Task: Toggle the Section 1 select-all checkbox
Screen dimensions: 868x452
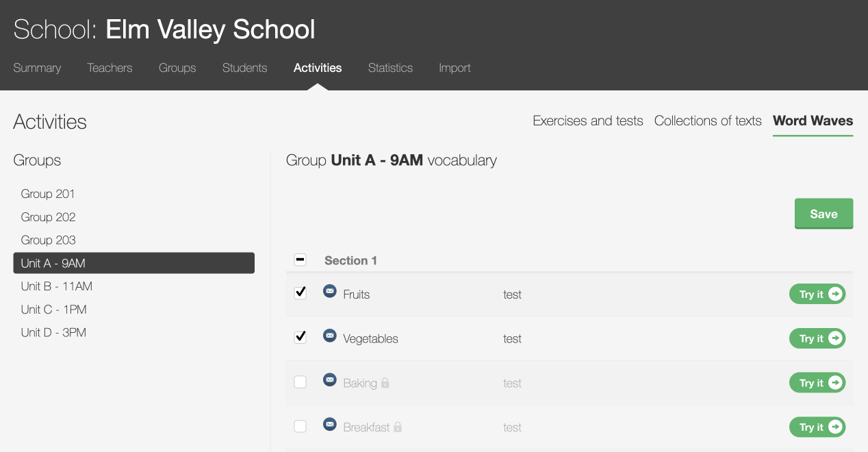Action: click(300, 260)
